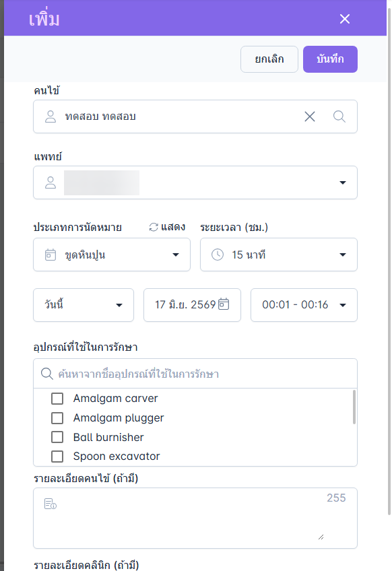Click the refresh icon next to แสดง
This screenshot has height=571, width=392.
point(154,227)
